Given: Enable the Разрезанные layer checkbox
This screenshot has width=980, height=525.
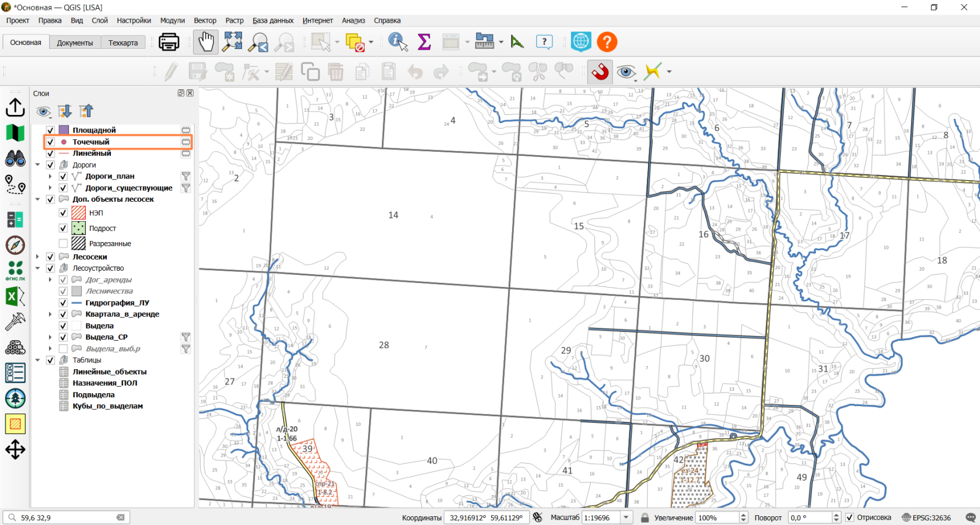Looking at the screenshot, I should click(63, 243).
